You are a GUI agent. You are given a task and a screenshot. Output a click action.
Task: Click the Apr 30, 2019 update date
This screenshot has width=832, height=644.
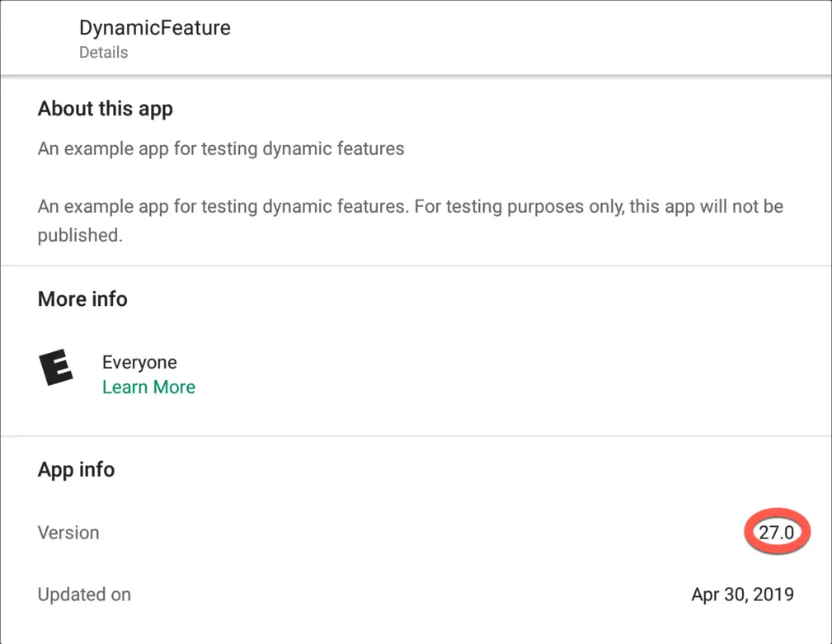pyautogui.click(x=742, y=595)
